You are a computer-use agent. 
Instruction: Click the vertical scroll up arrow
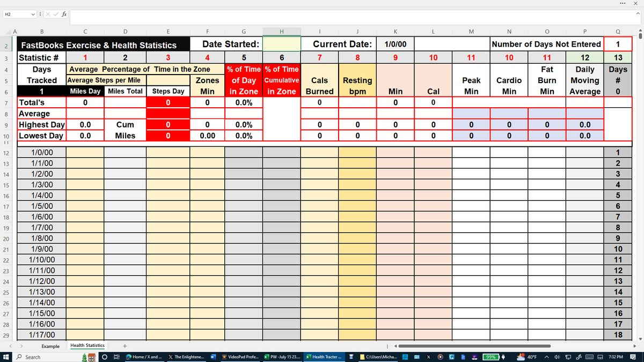[639, 30]
